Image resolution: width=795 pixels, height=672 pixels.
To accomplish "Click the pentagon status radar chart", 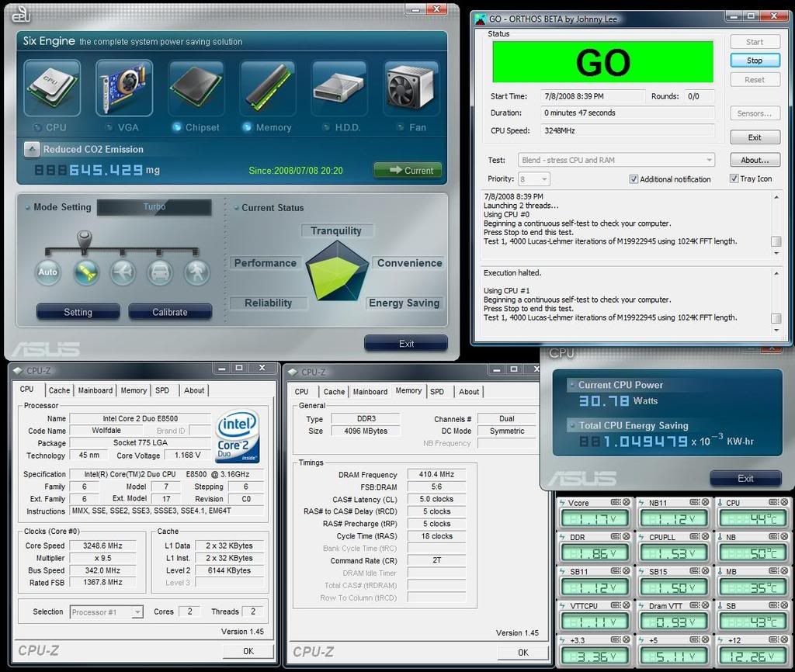I will (337, 271).
